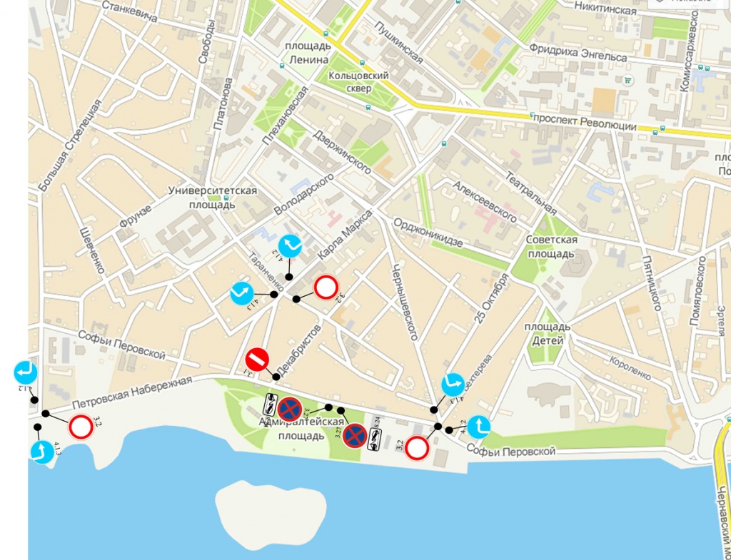The width and height of the screenshot is (731, 560).
Task: Click the blue 4.1.3 sign at the bottom-left shoreline
Action: pyautogui.click(x=42, y=452)
